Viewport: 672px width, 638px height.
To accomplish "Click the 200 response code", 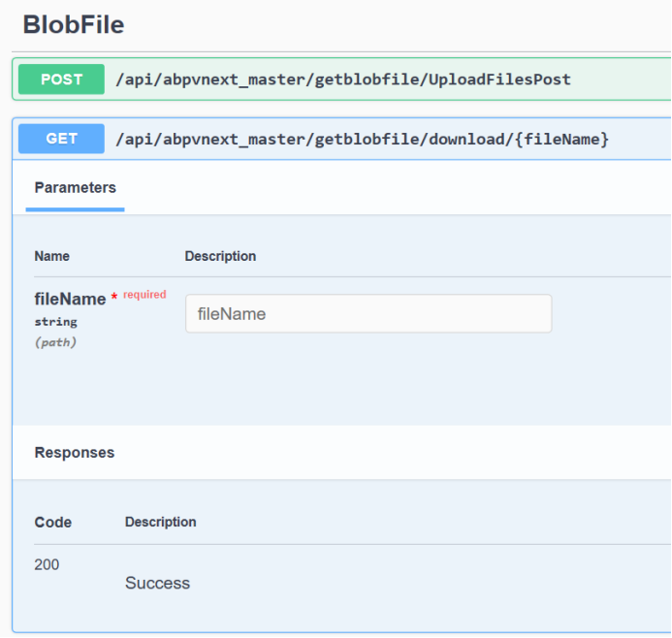I will point(47,564).
